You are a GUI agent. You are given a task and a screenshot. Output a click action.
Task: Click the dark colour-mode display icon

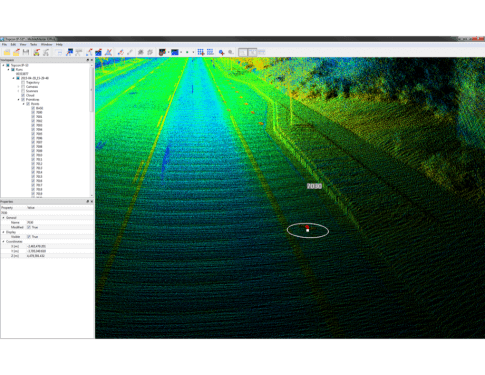(x=162, y=52)
